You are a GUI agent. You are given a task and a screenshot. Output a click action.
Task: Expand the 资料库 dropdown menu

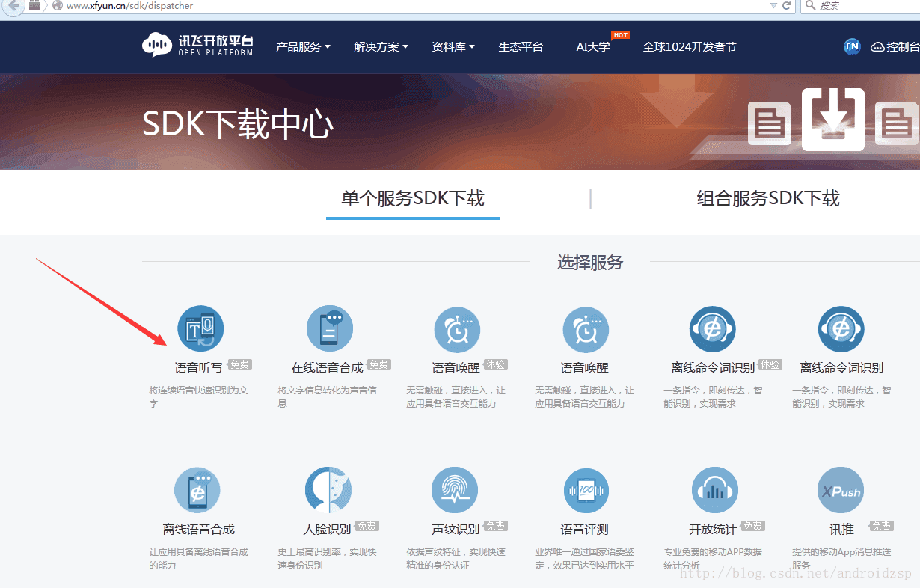(x=453, y=46)
